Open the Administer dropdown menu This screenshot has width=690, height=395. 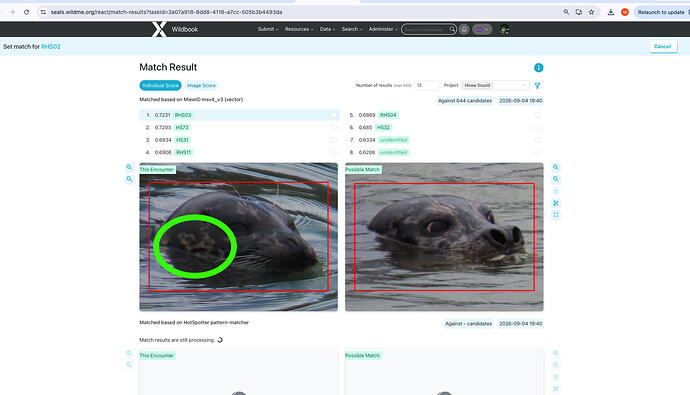point(383,29)
